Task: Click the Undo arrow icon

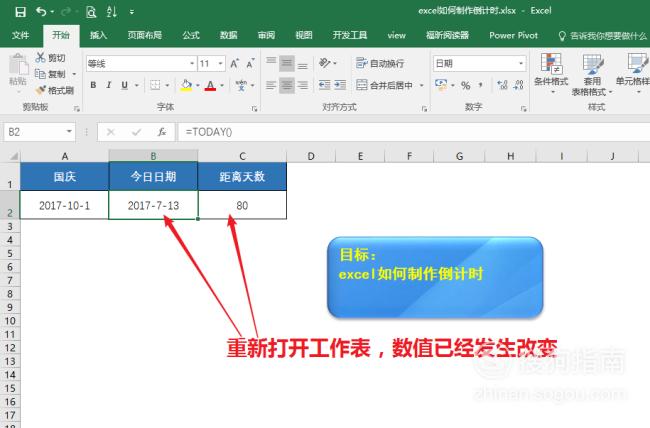Action: (41, 12)
